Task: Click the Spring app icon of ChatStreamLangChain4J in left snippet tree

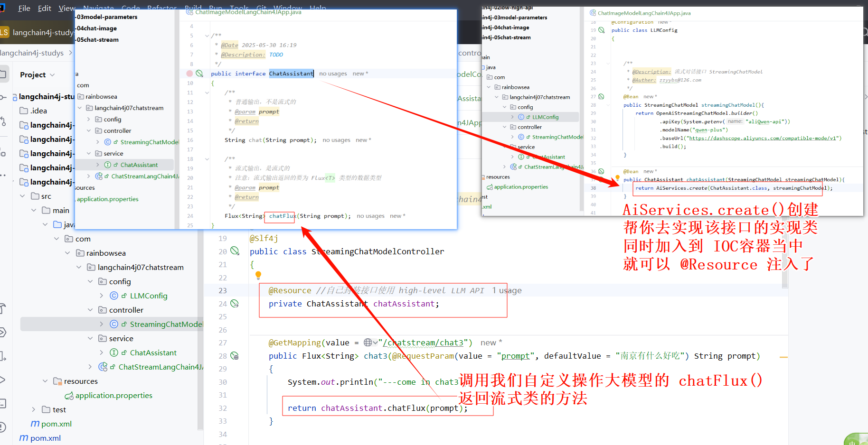Action: coord(99,176)
